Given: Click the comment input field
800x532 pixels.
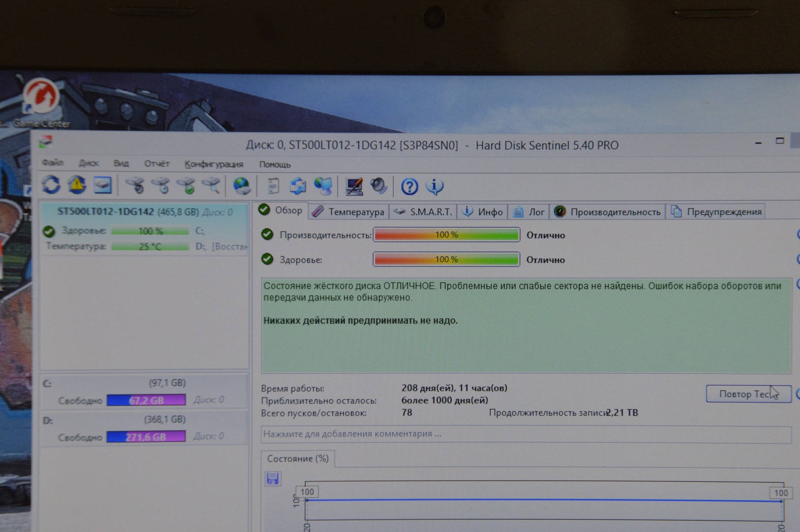Looking at the screenshot, I should pos(525,434).
